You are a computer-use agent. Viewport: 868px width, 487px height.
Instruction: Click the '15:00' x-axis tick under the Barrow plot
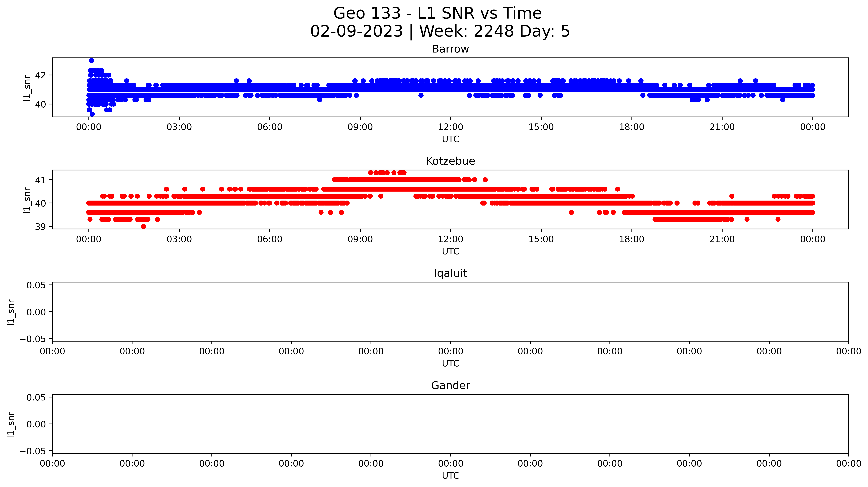pos(541,127)
